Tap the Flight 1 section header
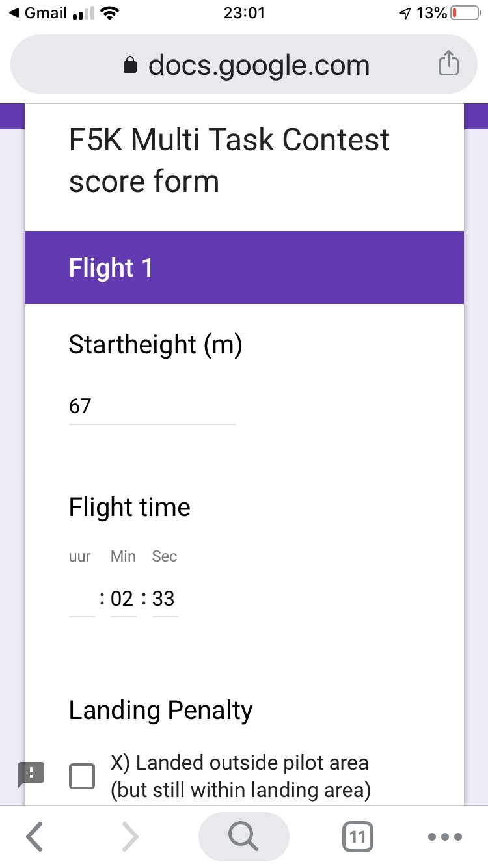Image resolution: width=488 pixels, height=868 pixels. (244, 267)
